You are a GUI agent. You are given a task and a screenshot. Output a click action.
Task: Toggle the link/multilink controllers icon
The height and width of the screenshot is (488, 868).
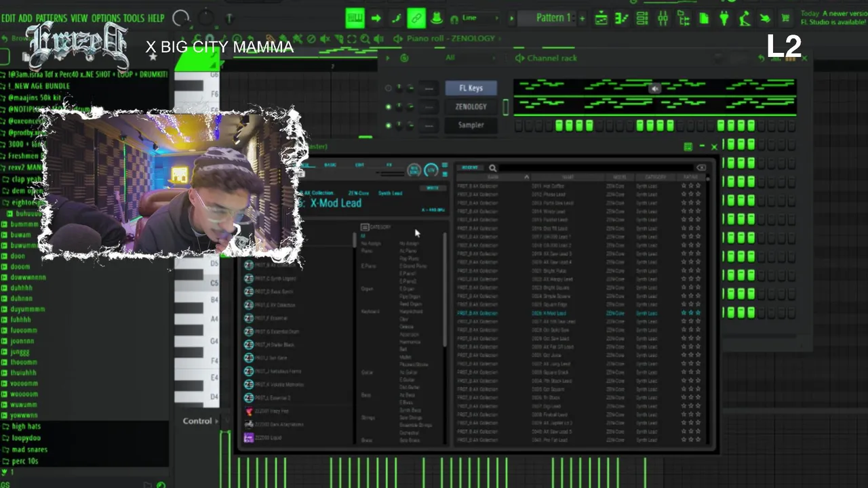click(x=416, y=18)
